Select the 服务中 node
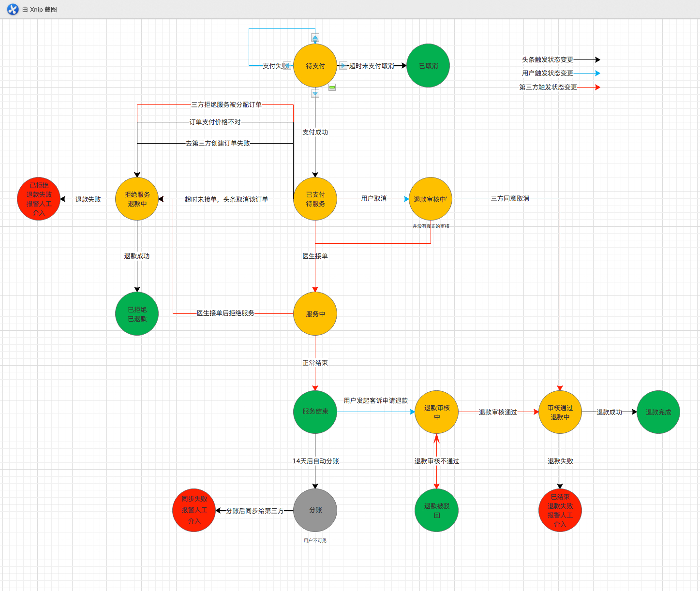This screenshot has width=700, height=591. coord(315,313)
